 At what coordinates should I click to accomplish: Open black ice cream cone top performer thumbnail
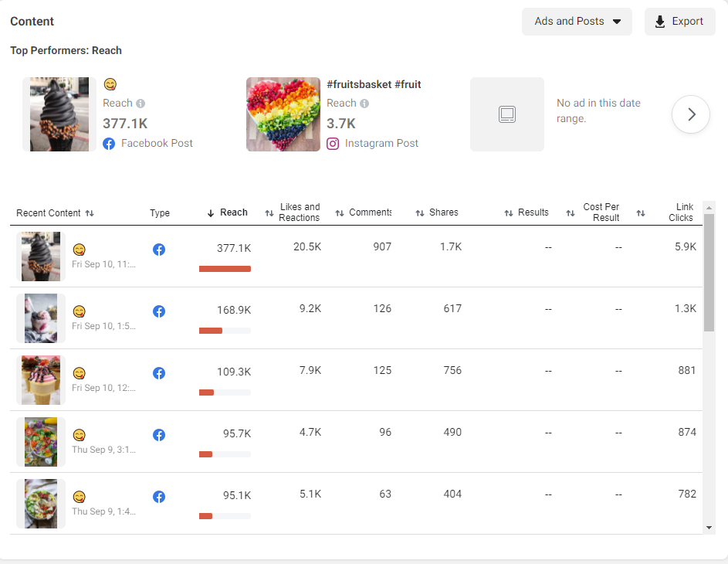point(59,114)
